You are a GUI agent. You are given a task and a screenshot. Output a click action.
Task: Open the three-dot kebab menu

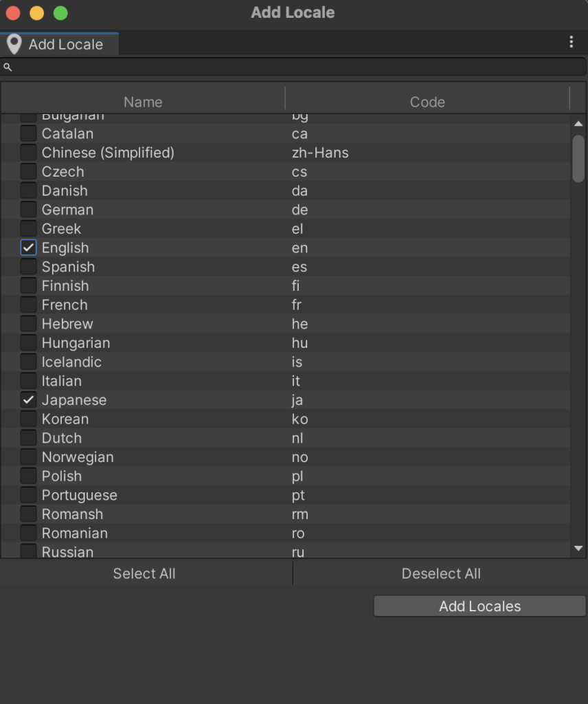(x=571, y=43)
